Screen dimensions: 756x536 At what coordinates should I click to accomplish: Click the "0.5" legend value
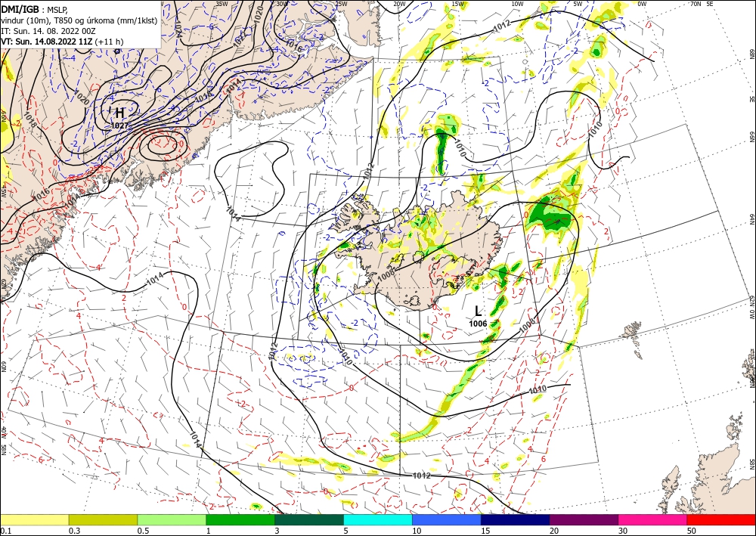143,531
